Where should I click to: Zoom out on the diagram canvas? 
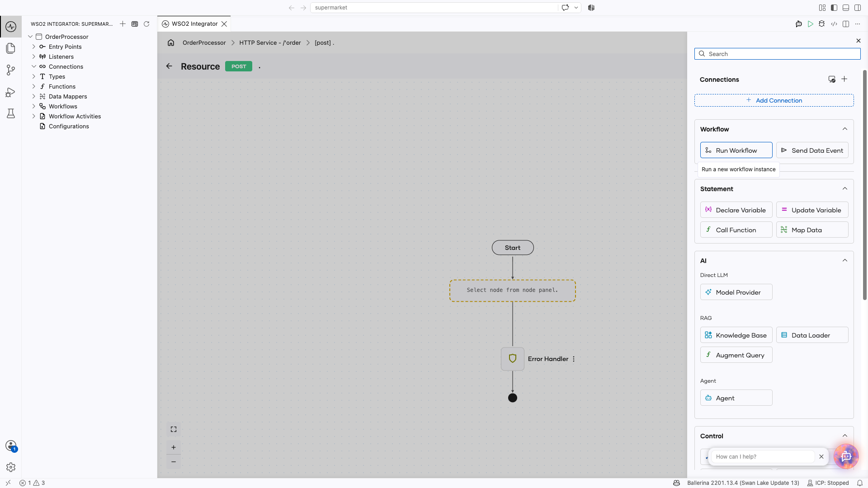tap(174, 462)
